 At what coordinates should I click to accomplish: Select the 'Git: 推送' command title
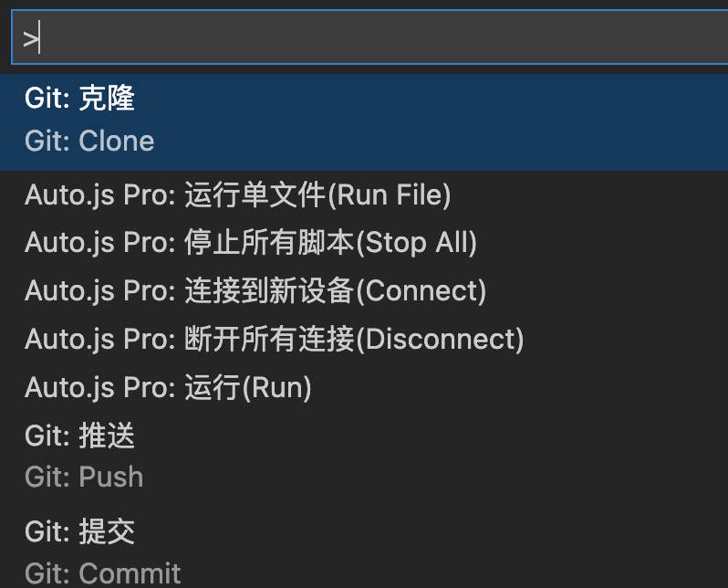(x=80, y=436)
